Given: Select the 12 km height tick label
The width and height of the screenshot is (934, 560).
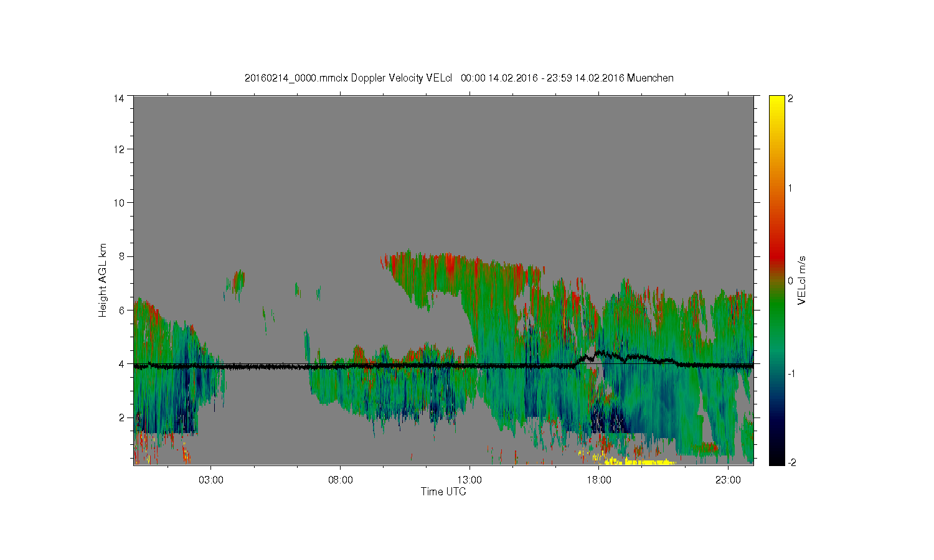Looking at the screenshot, I should point(119,149).
